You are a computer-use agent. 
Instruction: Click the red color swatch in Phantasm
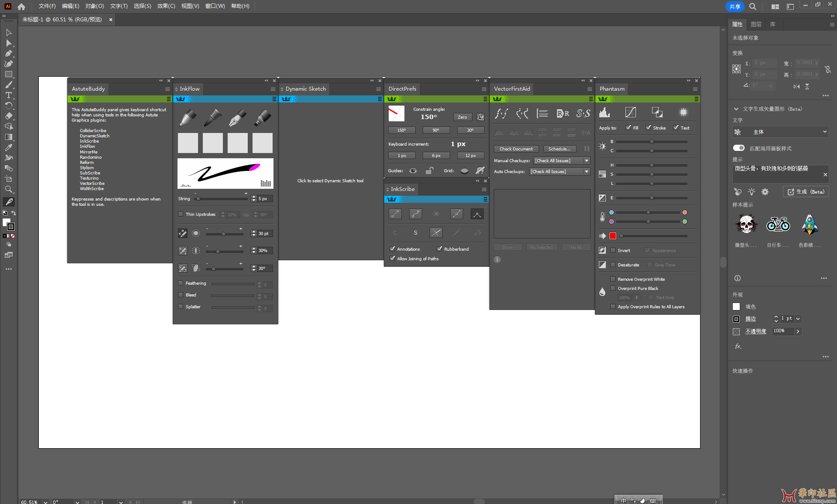613,236
